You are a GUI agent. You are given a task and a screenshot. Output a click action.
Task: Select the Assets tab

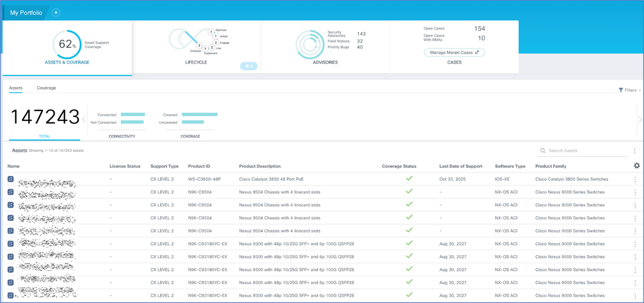pyautogui.click(x=16, y=88)
